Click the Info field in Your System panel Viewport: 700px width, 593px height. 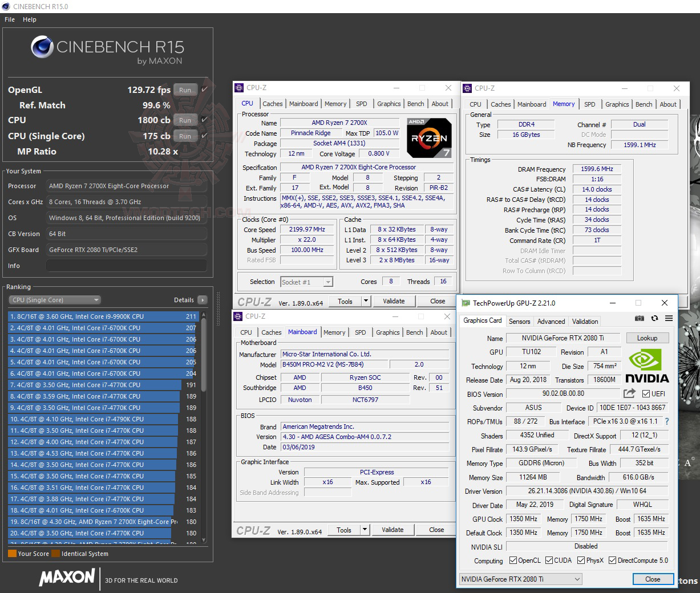click(x=126, y=265)
